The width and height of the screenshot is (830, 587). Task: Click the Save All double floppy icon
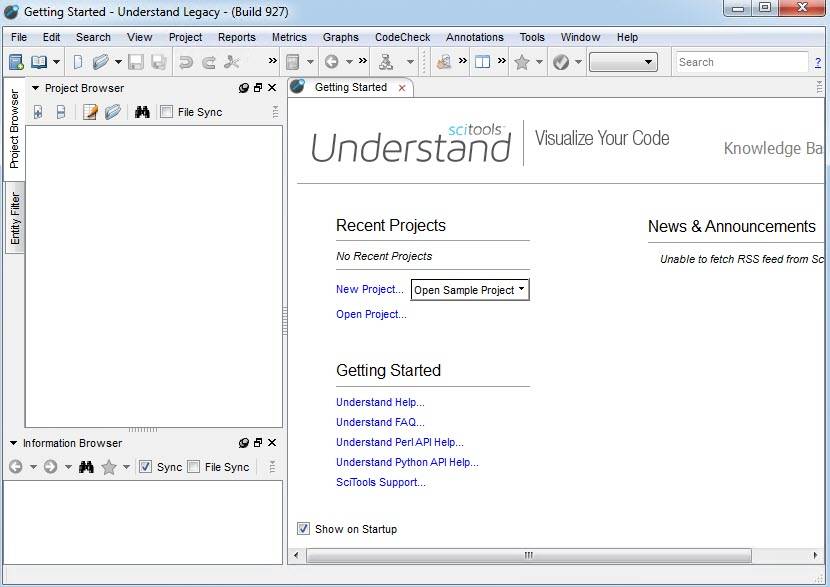tap(159, 62)
